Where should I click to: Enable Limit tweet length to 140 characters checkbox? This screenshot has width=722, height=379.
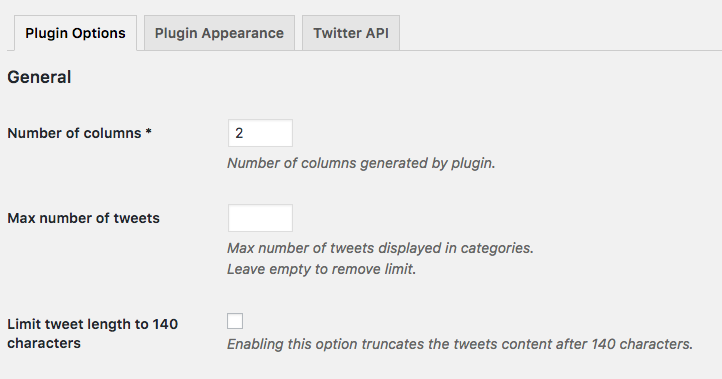[x=235, y=321]
